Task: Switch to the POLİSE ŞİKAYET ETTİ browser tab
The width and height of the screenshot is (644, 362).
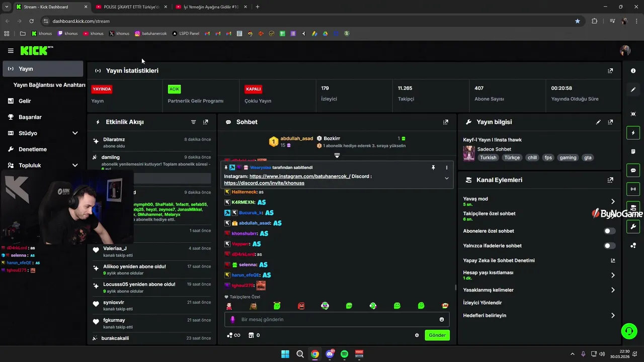Action: point(131,7)
